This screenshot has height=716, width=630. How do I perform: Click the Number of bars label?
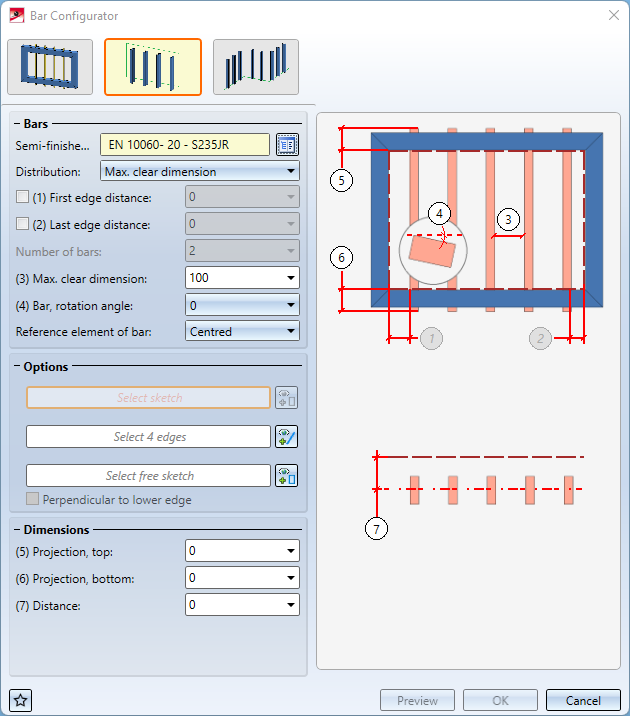pyautogui.click(x=59, y=252)
